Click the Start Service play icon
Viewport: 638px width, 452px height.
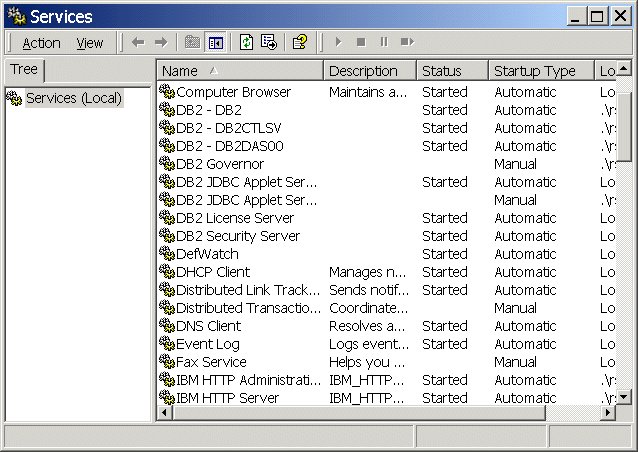pyautogui.click(x=338, y=42)
